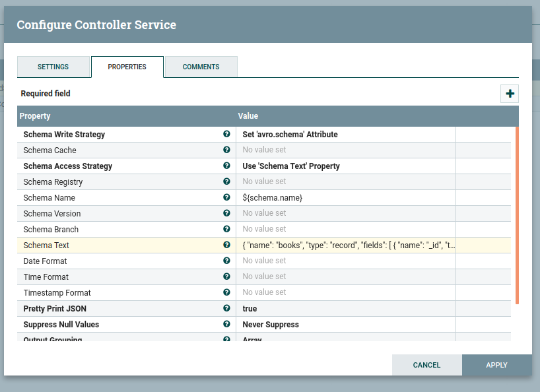Click help icon beside Schema Text
Viewport: 540px width, 392px height.
pyautogui.click(x=226, y=245)
